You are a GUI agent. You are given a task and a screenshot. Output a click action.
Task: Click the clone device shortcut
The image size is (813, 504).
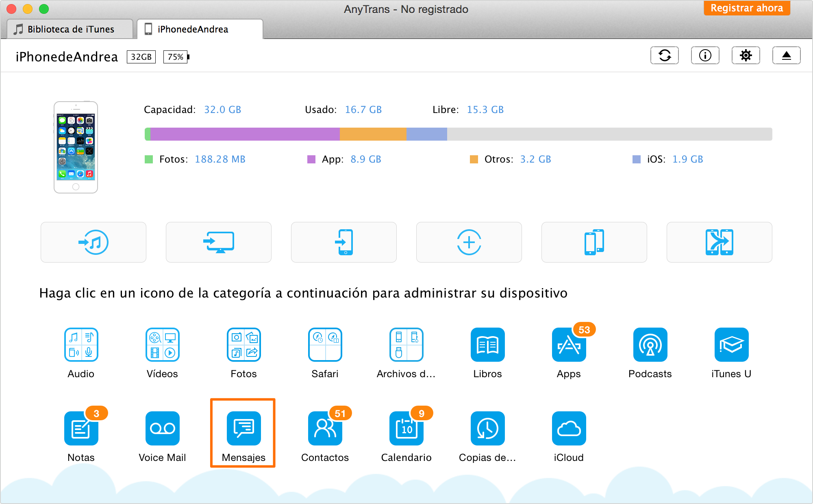(594, 242)
